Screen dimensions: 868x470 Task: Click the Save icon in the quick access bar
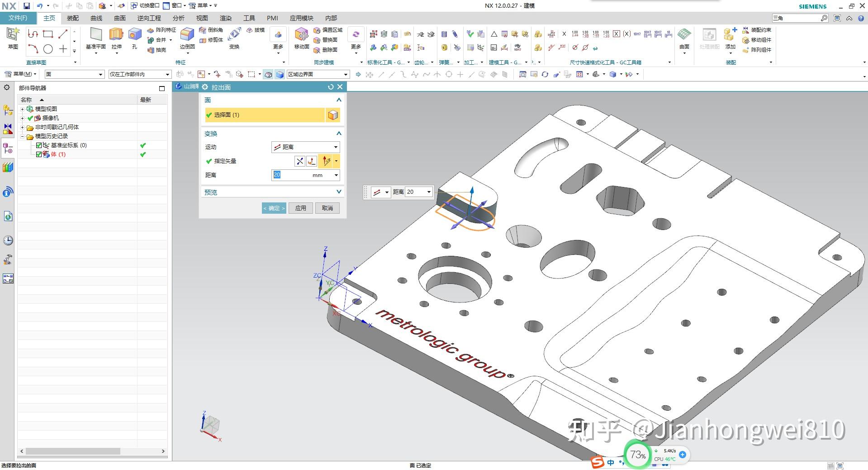pos(27,6)
